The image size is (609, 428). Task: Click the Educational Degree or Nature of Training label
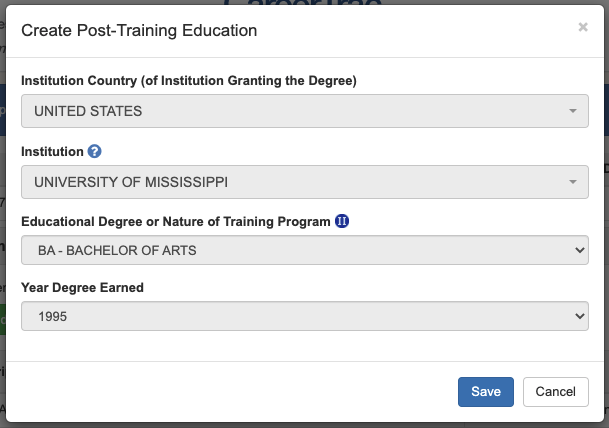click(x=175, y=221)
